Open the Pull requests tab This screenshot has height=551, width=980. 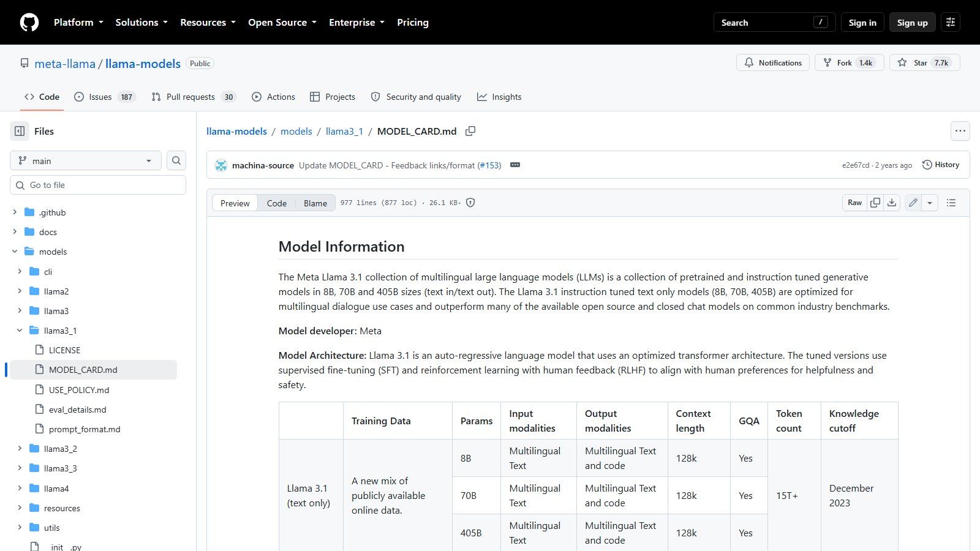[194, 97]
